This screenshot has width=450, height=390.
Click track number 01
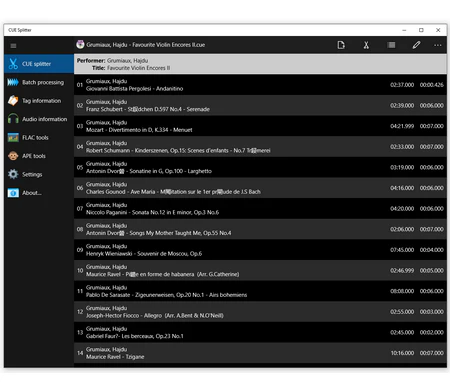click(80, 85)
